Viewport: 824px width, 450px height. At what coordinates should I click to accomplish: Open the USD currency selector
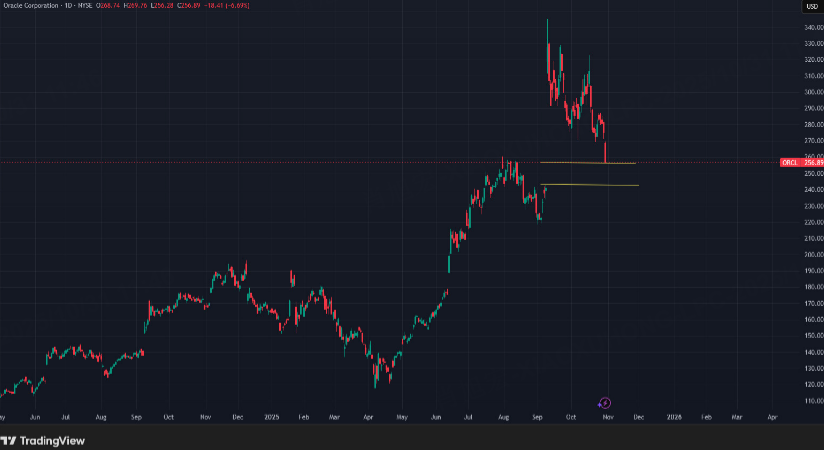810,6
